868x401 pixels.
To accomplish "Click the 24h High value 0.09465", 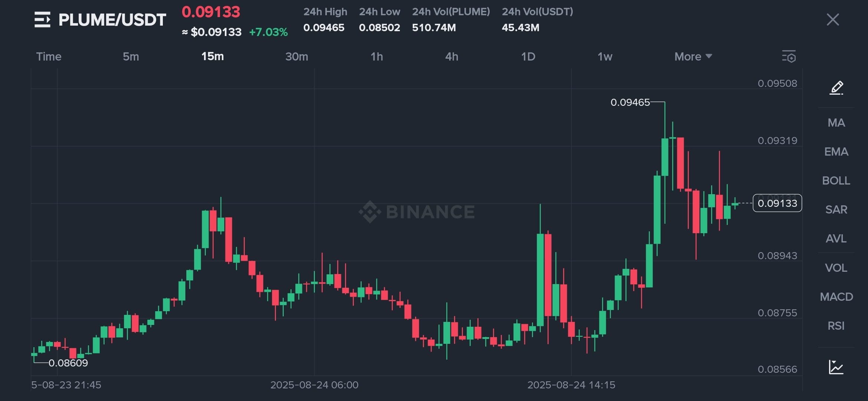I will tap(324, 27).
